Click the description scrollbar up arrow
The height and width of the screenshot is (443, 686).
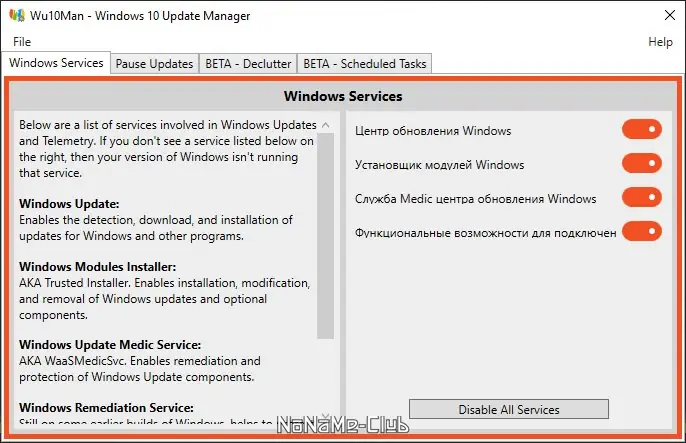(325, 125)
